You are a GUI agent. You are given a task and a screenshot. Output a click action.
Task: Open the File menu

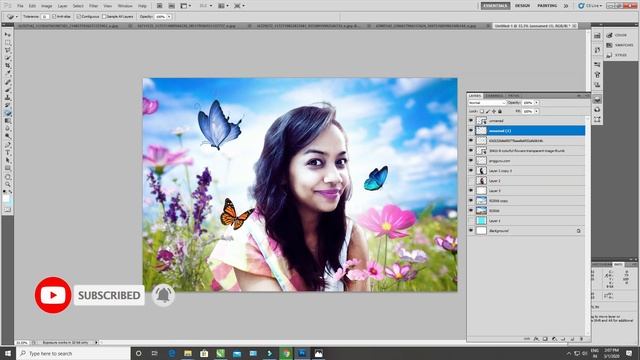point(20,6)
